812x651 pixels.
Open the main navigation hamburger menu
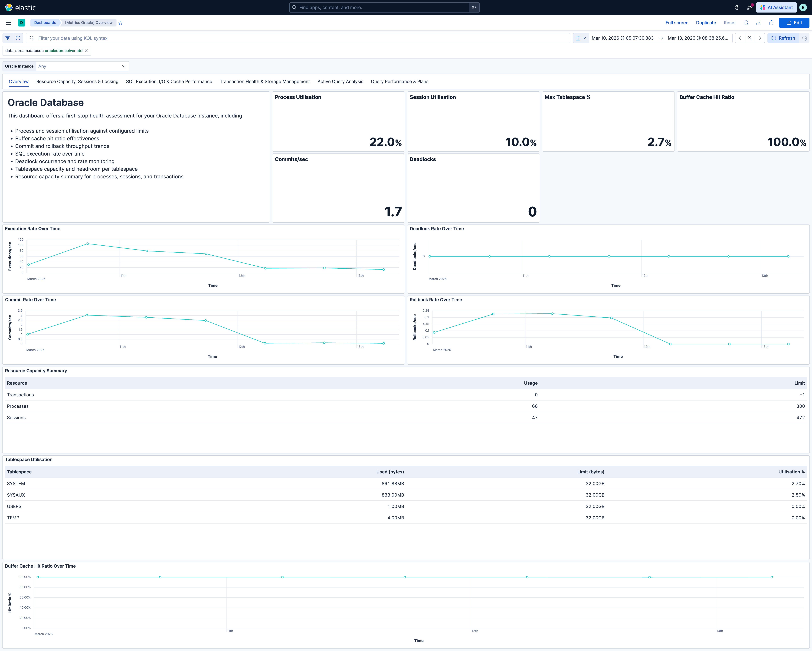click(9, 23)
